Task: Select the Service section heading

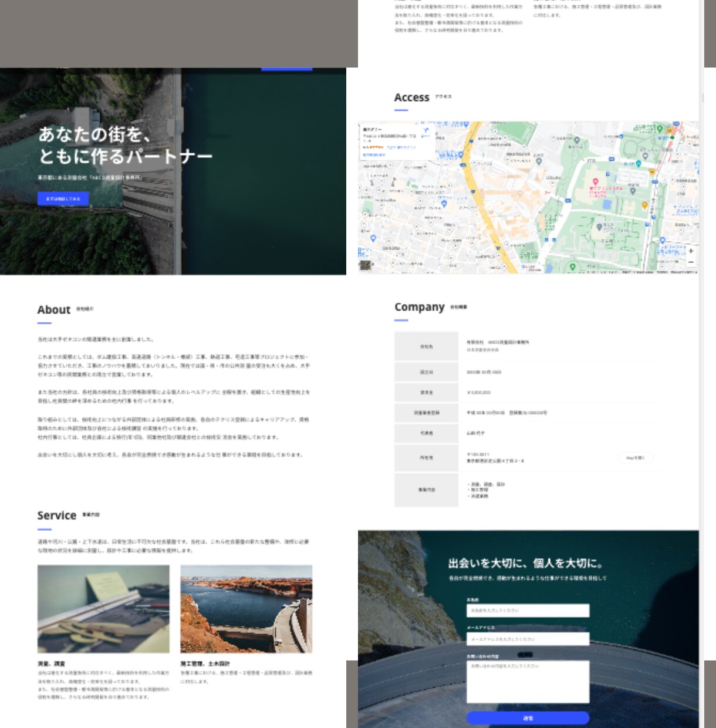Action: [x=57, y=515]
